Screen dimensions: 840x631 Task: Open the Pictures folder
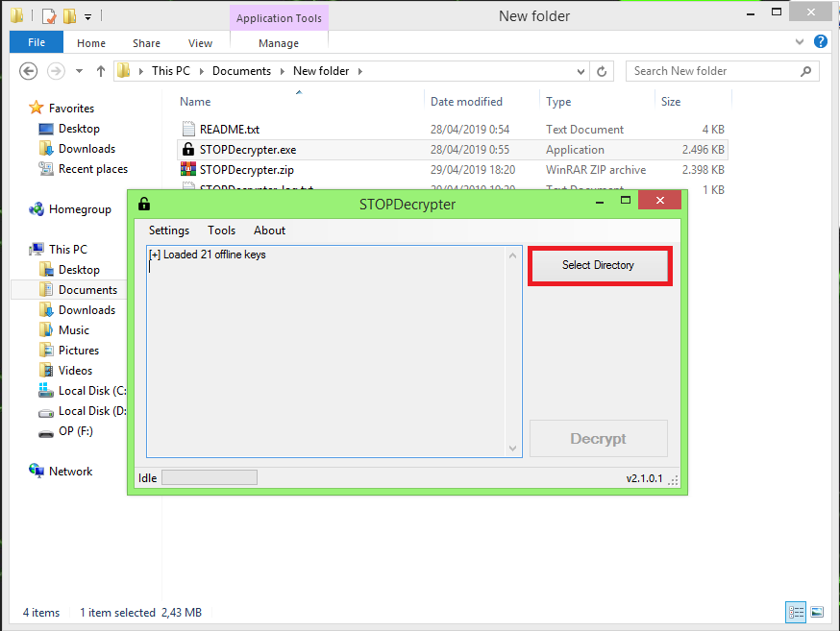click(x=78, y=351)
